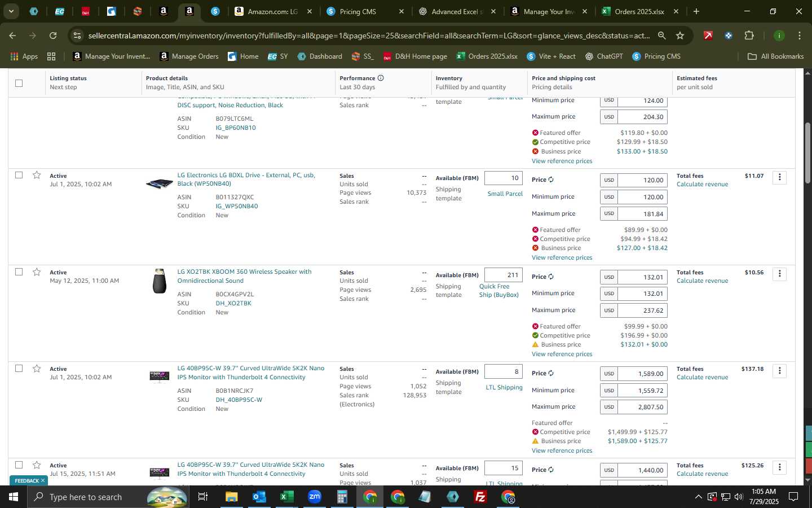Viewport: 812px width, 508px height.
Task: Open three-dot menu for the $137.18 fees row
Action: pos(779,371)
